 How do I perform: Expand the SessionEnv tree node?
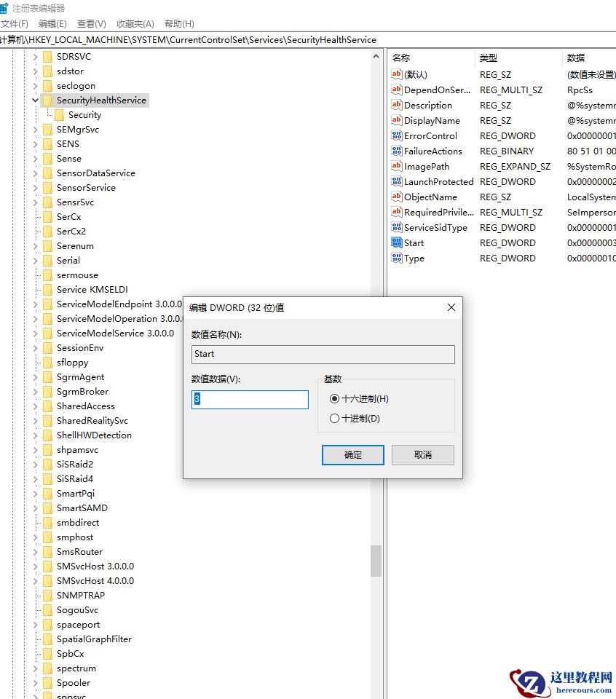[35, 347]
